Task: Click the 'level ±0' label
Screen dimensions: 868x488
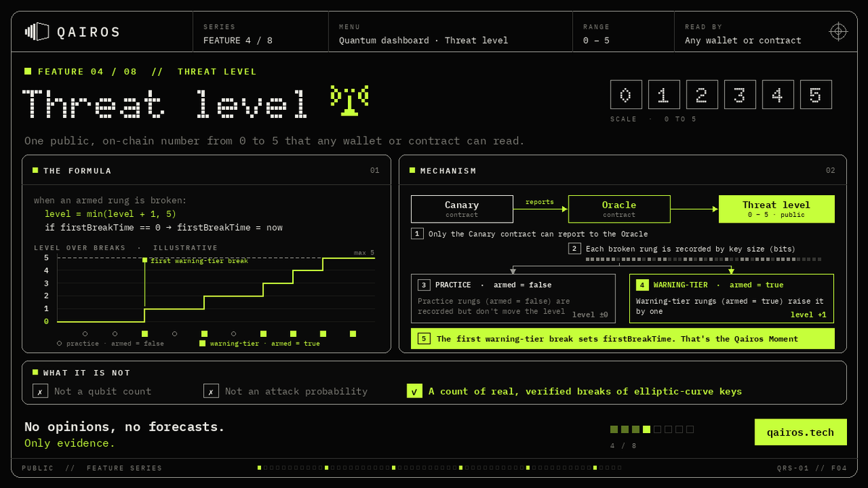Action: [x=590, y=314]
